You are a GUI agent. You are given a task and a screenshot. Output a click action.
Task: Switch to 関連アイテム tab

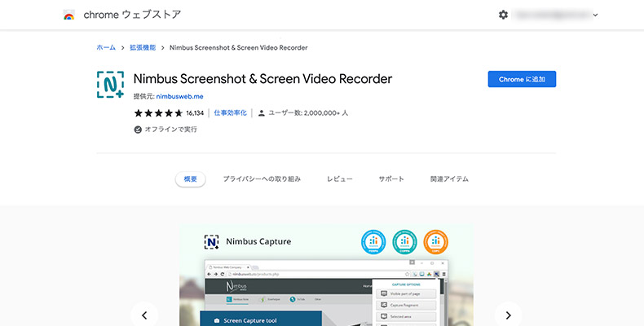pos(449,179)
